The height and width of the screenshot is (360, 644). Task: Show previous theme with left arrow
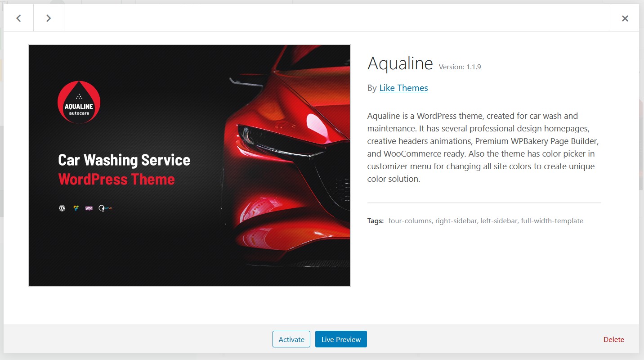pyautogui.click(x=18, y=18)
